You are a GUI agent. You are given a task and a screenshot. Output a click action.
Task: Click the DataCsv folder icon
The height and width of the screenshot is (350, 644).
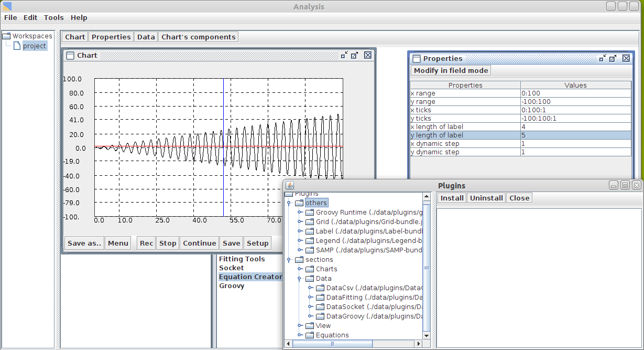point(320,288)
